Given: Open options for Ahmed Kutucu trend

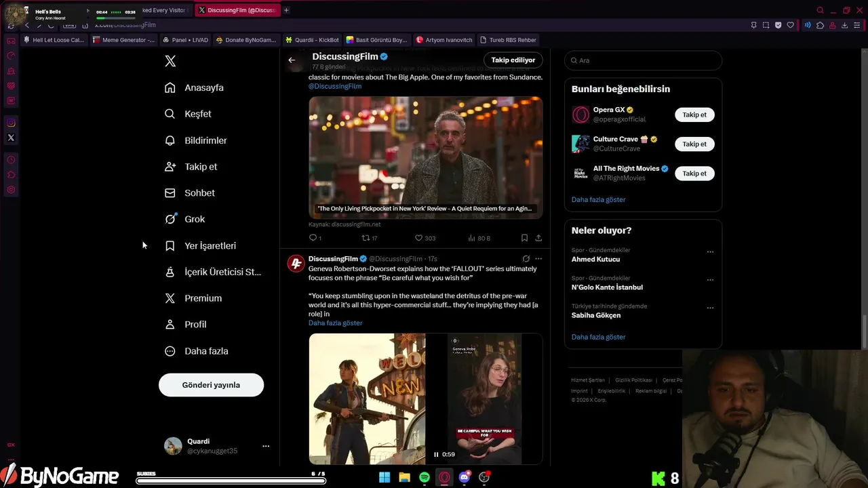Looking at the screenshot, I should pos(710,251).
